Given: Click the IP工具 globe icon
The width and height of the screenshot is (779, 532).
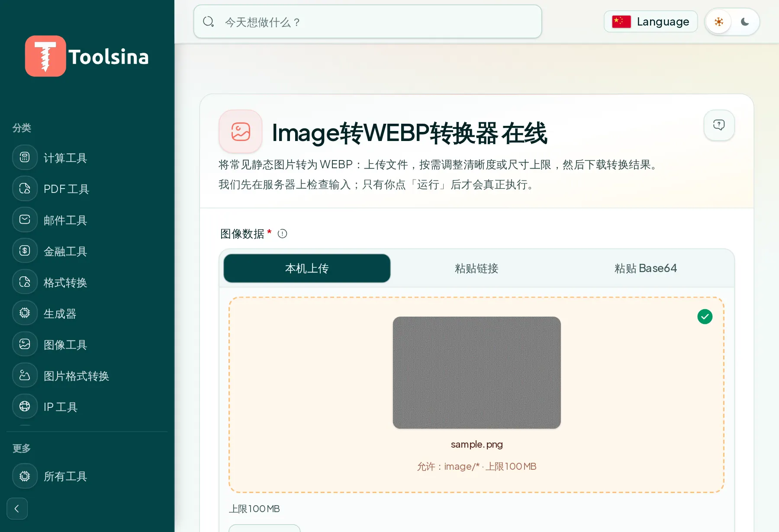Looking at the screenshot, I should pyautogui.click(x=25, y=407).
